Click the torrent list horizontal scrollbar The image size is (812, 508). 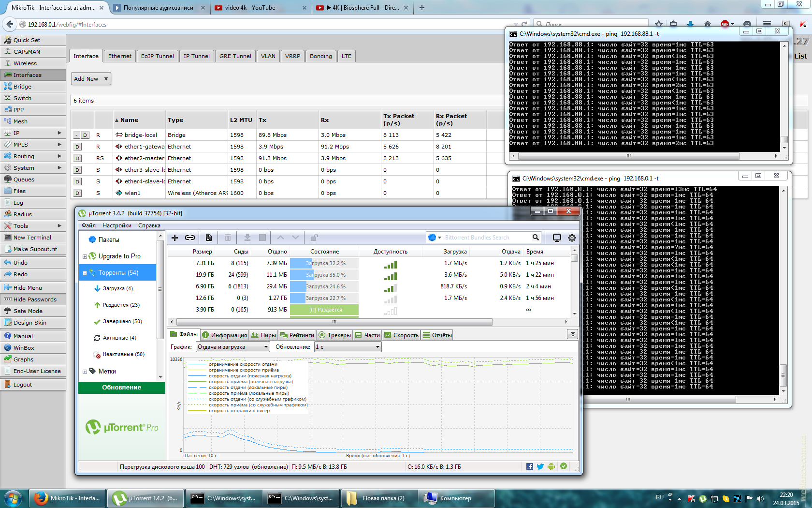(334, 322)
